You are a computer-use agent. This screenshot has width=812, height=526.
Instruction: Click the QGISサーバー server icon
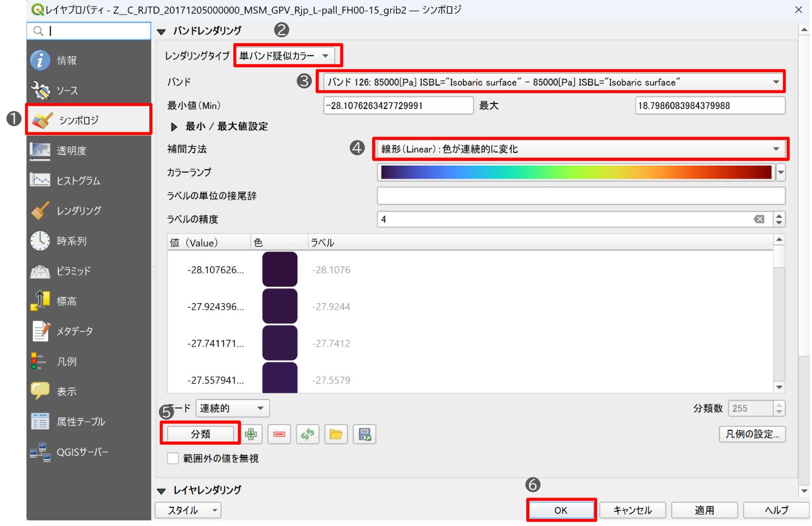point(40,452)
